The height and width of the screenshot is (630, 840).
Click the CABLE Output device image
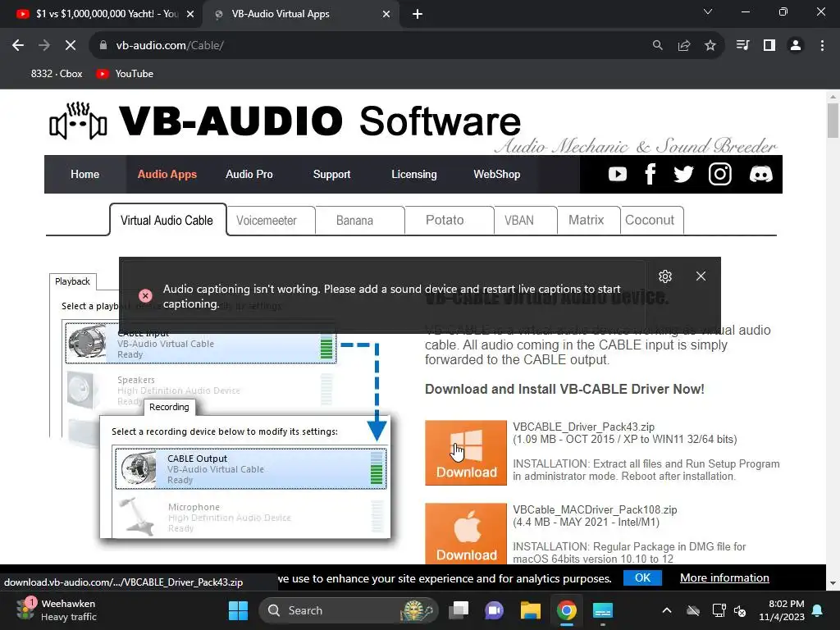(137, 468)
